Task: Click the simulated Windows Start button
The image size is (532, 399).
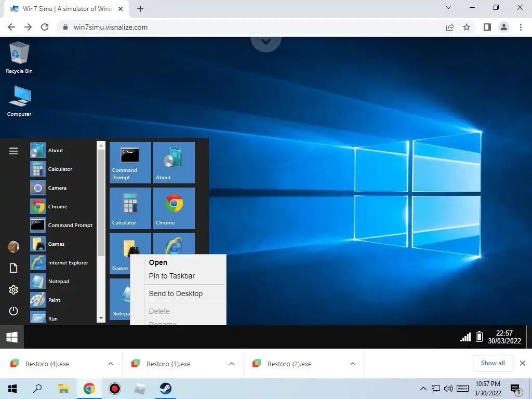Action: (12, 337)
